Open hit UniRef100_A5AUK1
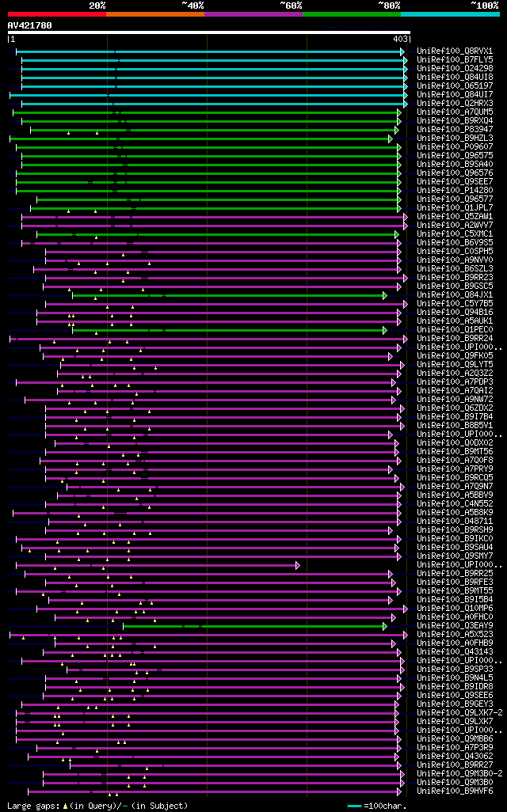 [455, 321]
